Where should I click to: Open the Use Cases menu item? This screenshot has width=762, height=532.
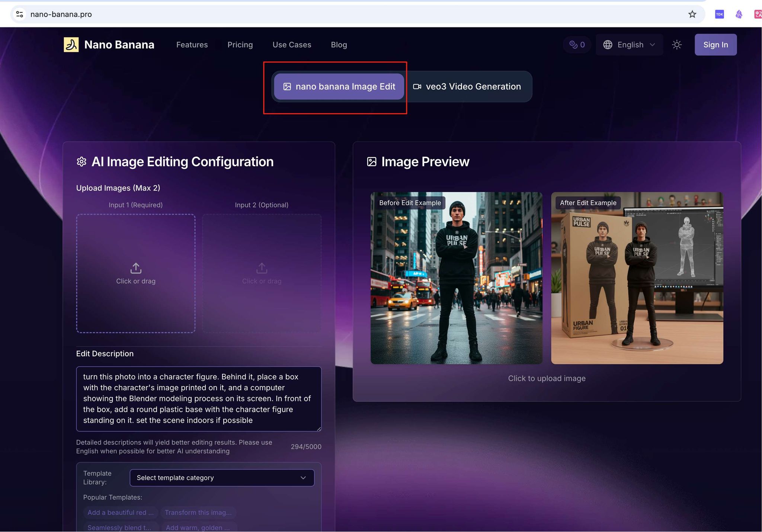click(x=292, y=45)
